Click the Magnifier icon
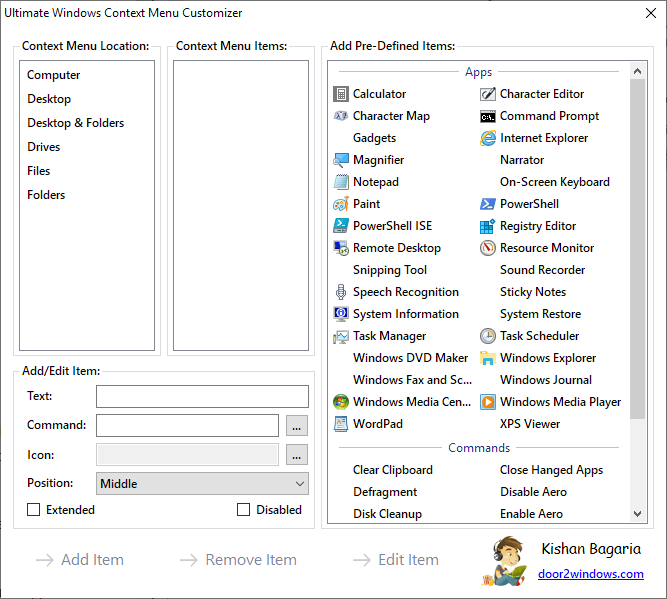Viewport: 667px width, 599px height. coord(341,160)
